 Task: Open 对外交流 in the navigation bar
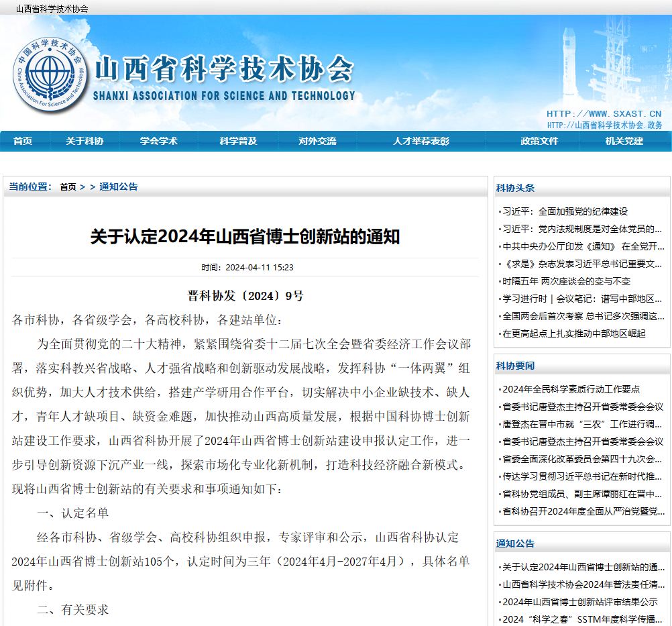(318, 141)
